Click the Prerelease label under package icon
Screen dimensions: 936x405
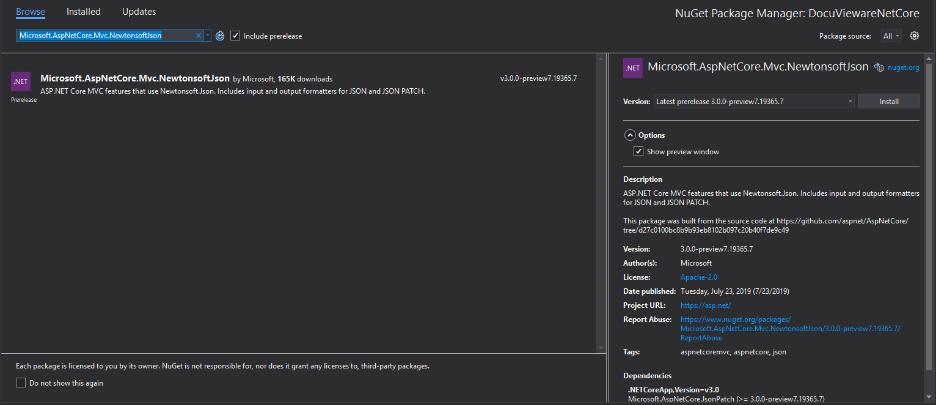point(24,100)
